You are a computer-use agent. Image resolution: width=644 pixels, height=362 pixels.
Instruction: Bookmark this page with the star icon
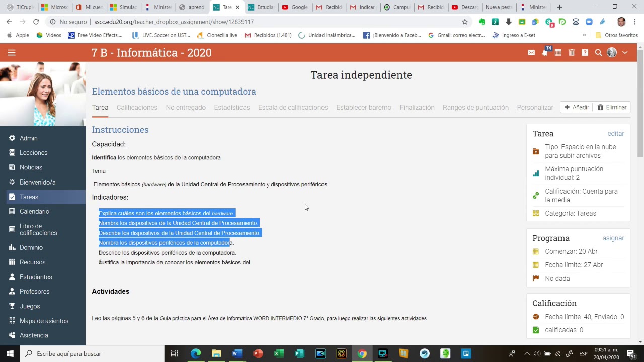point(465,22)
